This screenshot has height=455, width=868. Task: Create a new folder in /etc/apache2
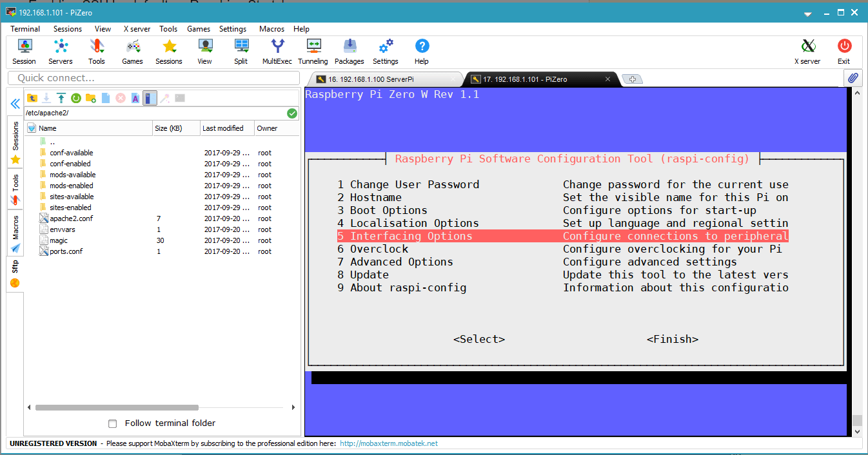tap(91, 98)
